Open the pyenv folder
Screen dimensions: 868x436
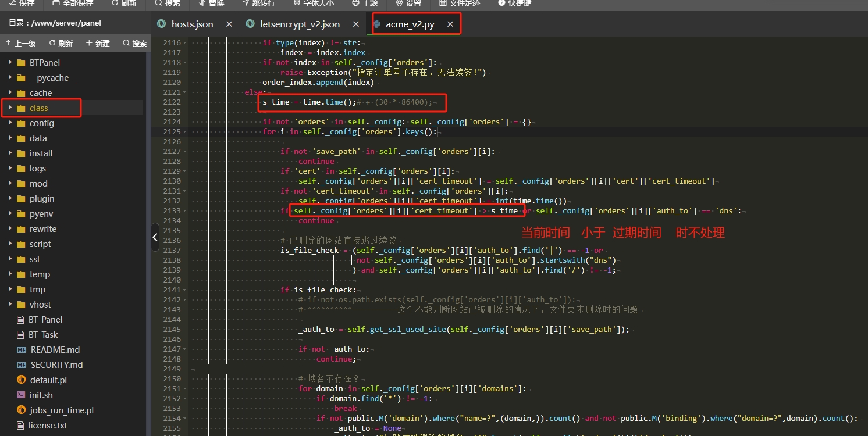point(41,213)
